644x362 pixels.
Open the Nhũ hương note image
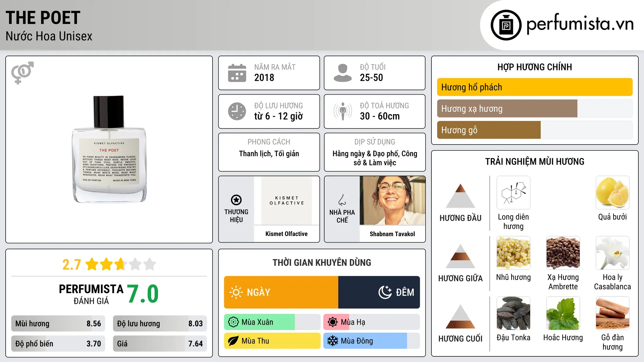(x=514, y=253)
